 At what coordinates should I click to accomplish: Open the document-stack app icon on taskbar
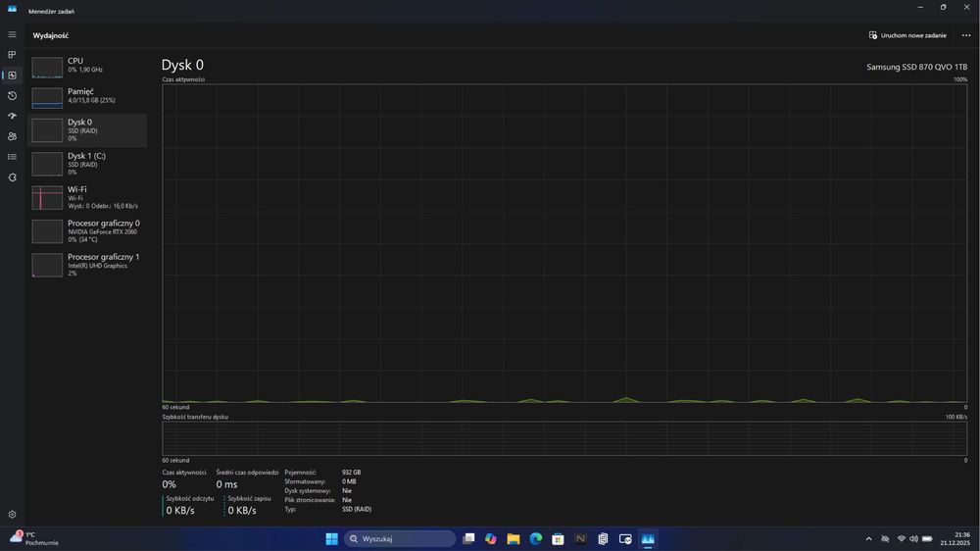[603, 538]
